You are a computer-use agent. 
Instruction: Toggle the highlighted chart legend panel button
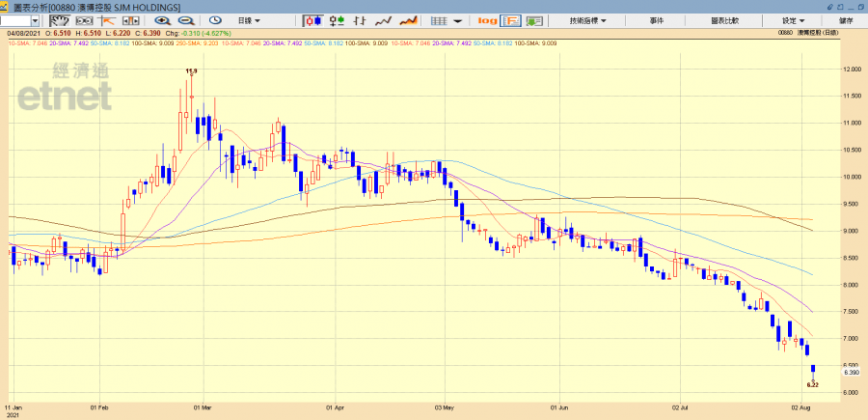(x=512, y=20)
